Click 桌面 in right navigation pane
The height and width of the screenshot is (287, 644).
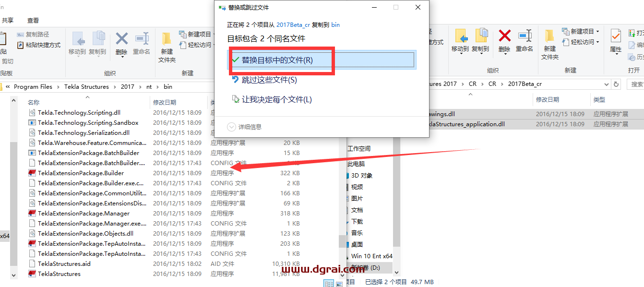pyautogui.click(x=357, y=245)
